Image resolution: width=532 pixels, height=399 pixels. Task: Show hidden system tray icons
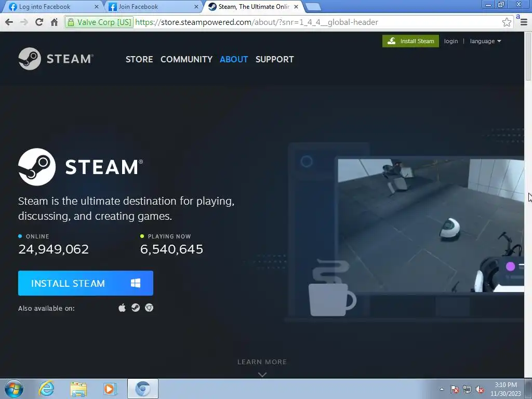(442, 389)
